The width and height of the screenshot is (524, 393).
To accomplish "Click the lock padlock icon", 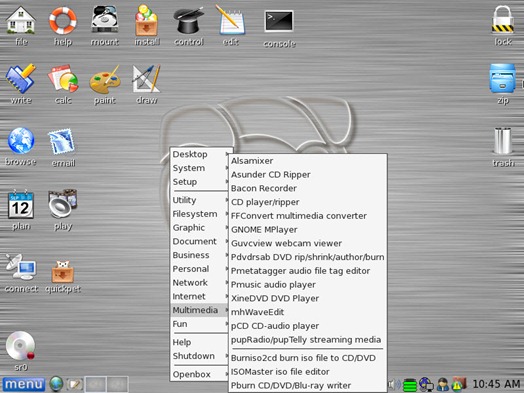I will (503, 20).
